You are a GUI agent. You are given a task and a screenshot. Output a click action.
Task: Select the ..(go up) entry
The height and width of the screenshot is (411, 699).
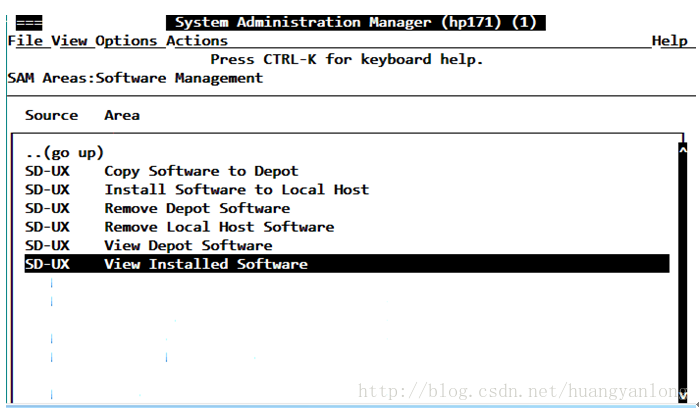(65, 152)
